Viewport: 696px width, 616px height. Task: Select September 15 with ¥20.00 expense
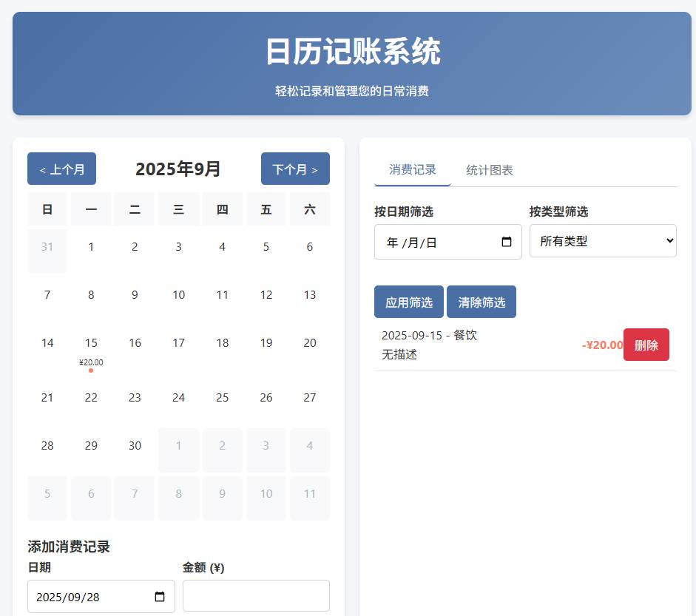tap(91, 351)
